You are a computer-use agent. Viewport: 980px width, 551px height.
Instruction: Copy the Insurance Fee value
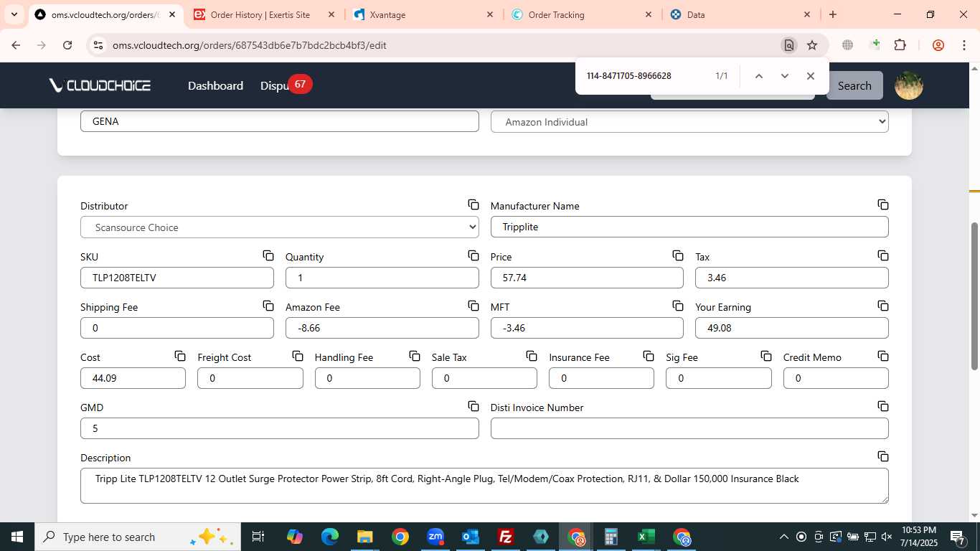coord(649,357)
